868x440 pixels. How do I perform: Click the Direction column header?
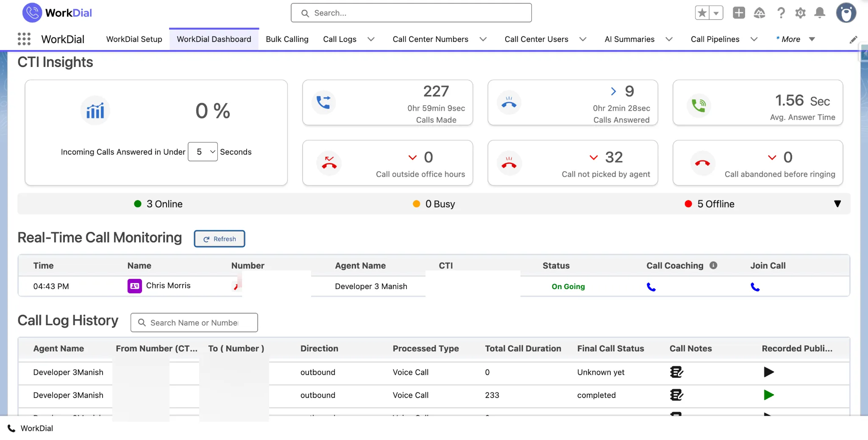coord(319,348)
